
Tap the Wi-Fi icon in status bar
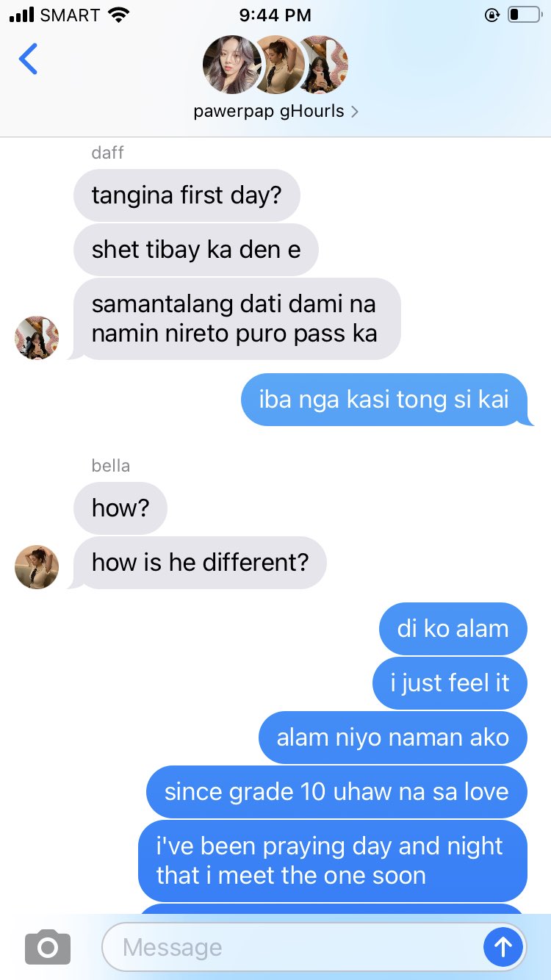118,14
